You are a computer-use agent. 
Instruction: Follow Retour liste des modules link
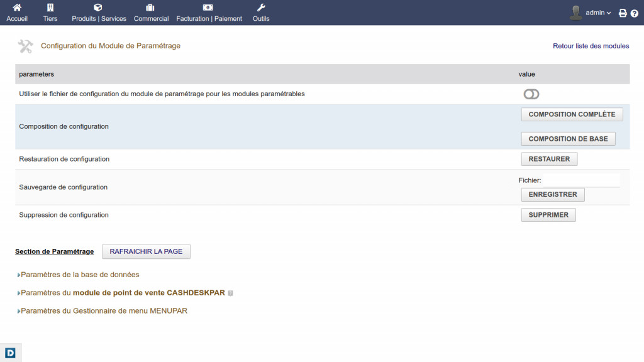pyautogui.click(x=591, y=46)
